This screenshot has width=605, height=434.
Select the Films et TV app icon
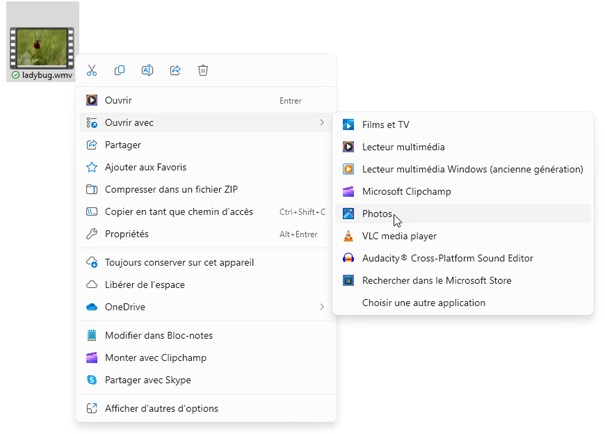(348, 125)
